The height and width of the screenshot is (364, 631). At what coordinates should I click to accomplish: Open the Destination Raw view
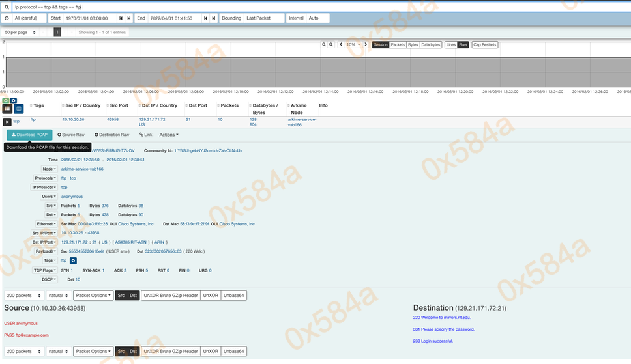point(112,135)
